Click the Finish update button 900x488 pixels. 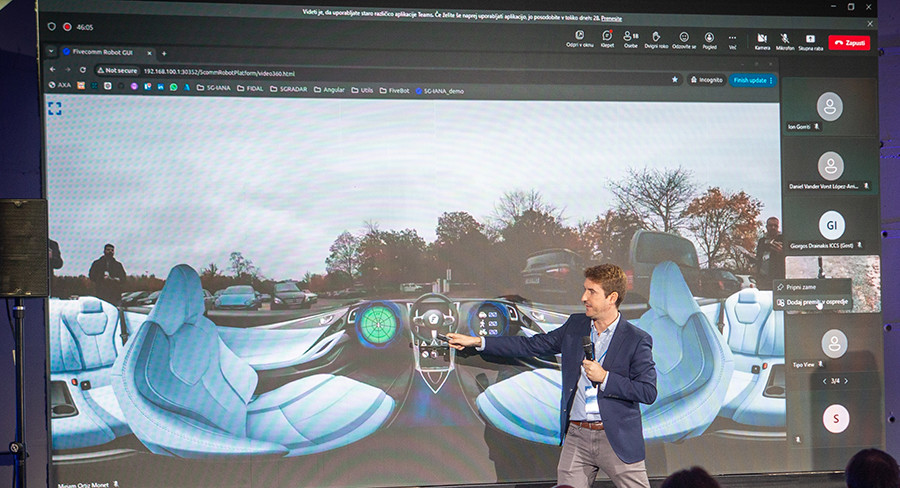[753, 80]
